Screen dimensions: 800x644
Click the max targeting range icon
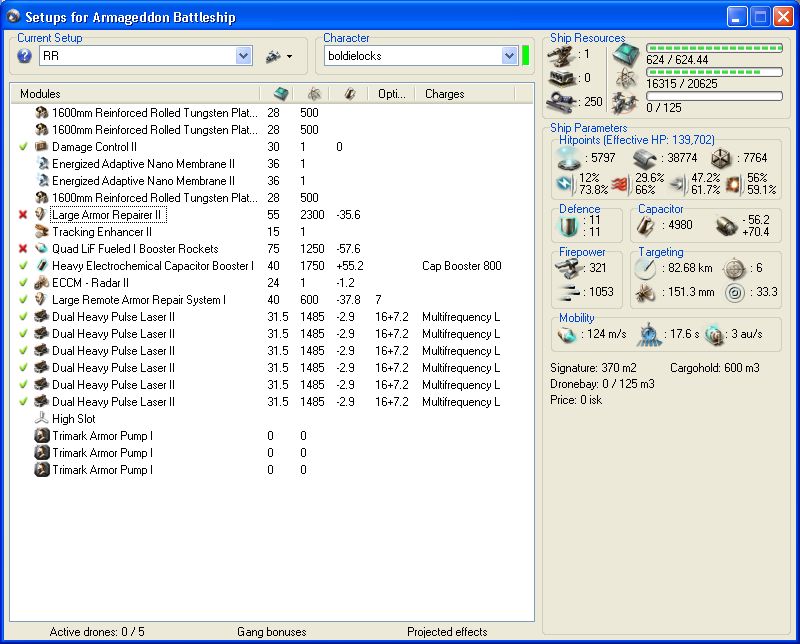644,269
